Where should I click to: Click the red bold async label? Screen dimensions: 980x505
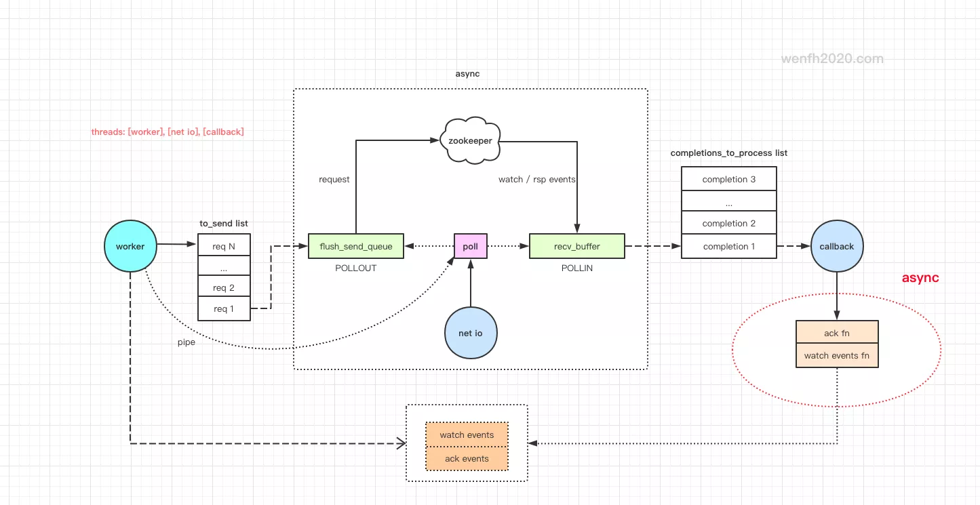coord(920,278)
